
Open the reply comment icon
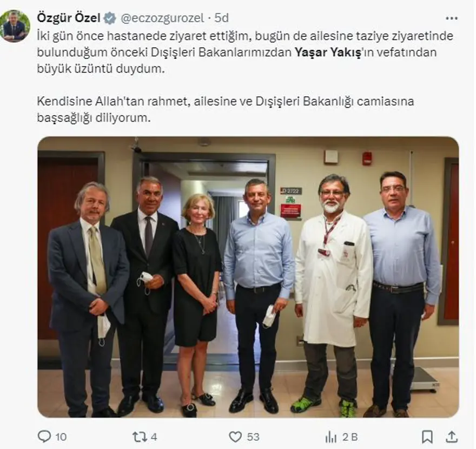(44, 437)
